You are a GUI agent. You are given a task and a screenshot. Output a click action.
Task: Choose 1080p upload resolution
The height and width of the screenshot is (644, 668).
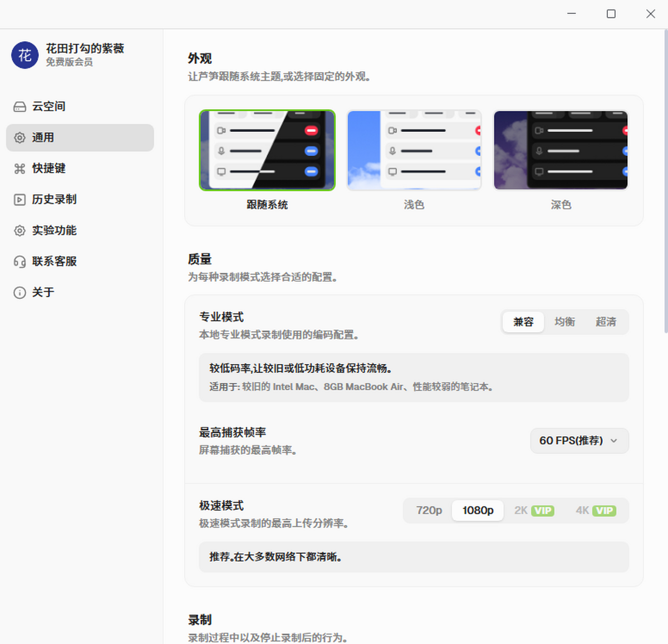click(x=478, y=510)
